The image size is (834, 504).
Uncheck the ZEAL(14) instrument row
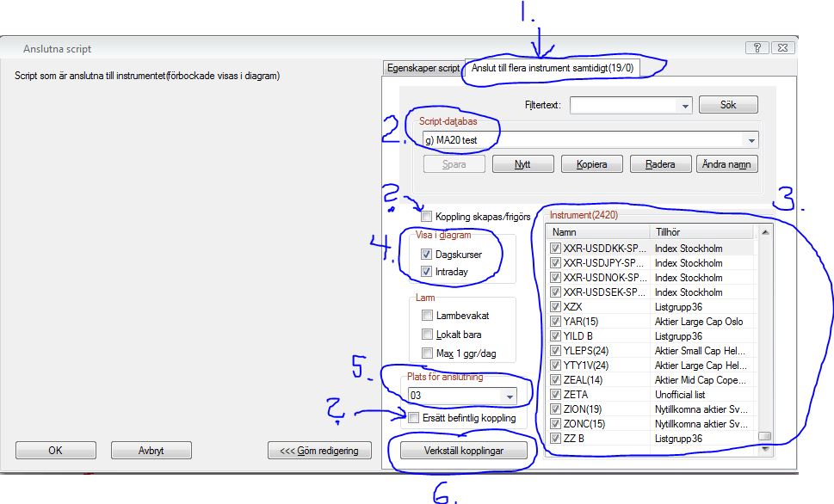pos(556,380)
